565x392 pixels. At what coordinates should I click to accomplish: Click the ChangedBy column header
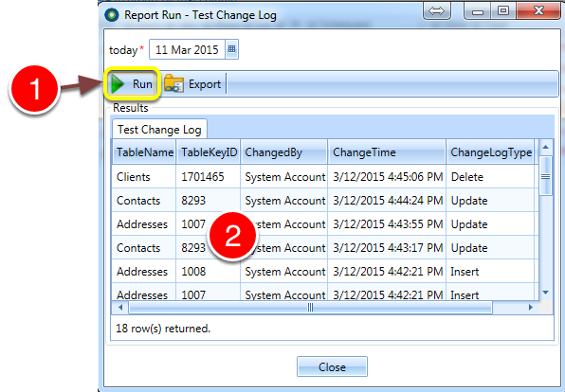284,152
